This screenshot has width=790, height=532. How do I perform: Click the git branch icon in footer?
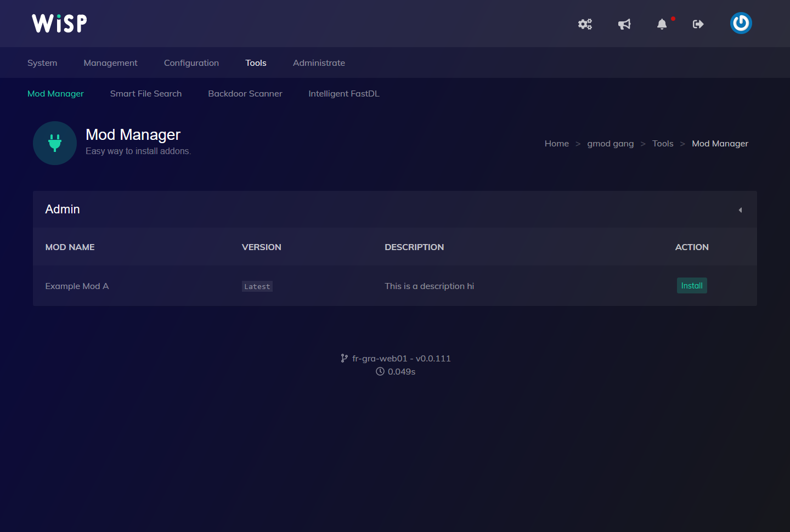tap(345, 358)
